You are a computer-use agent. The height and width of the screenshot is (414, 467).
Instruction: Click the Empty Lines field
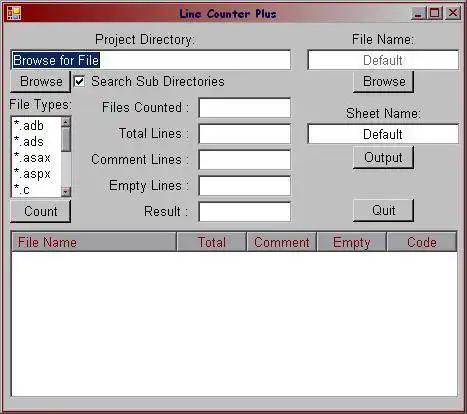[245, 186]
